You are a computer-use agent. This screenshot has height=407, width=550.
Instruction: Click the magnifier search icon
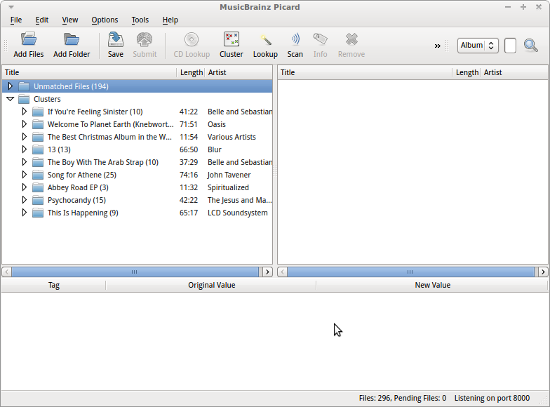click(531, 45)
